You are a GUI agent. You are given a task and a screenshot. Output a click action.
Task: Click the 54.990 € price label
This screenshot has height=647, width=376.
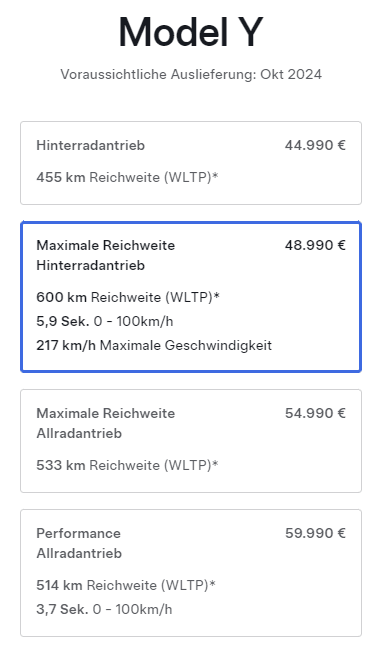[315, 413]
